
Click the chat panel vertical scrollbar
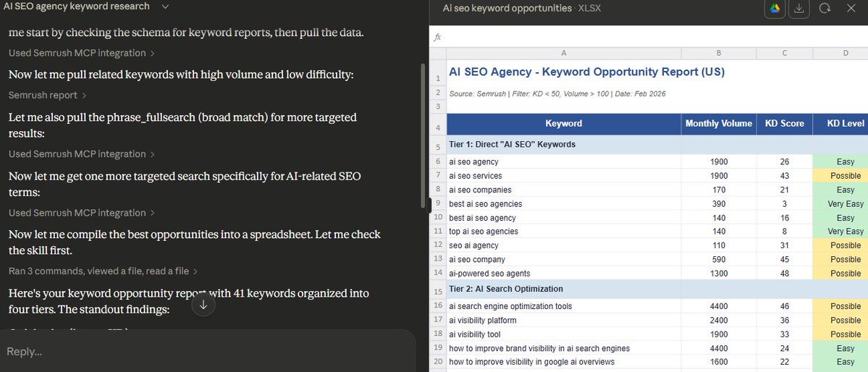(423, 135)
